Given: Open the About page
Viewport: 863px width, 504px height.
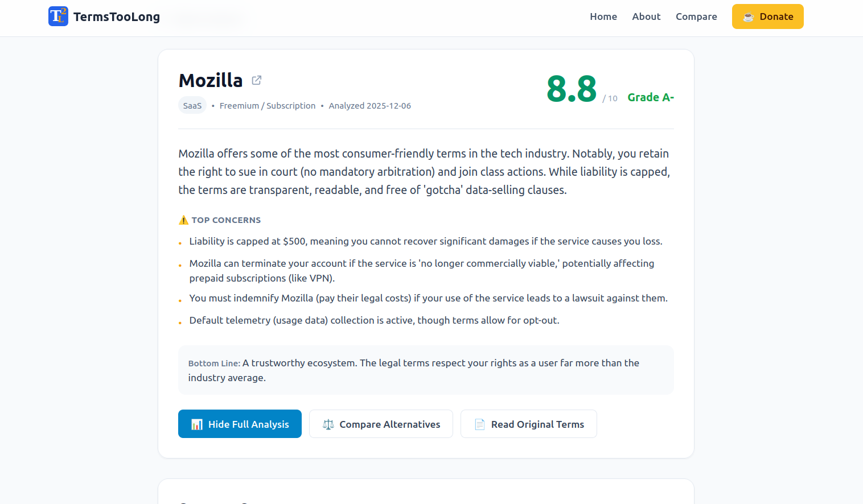Looking at the screenshot, I should 646,16.
